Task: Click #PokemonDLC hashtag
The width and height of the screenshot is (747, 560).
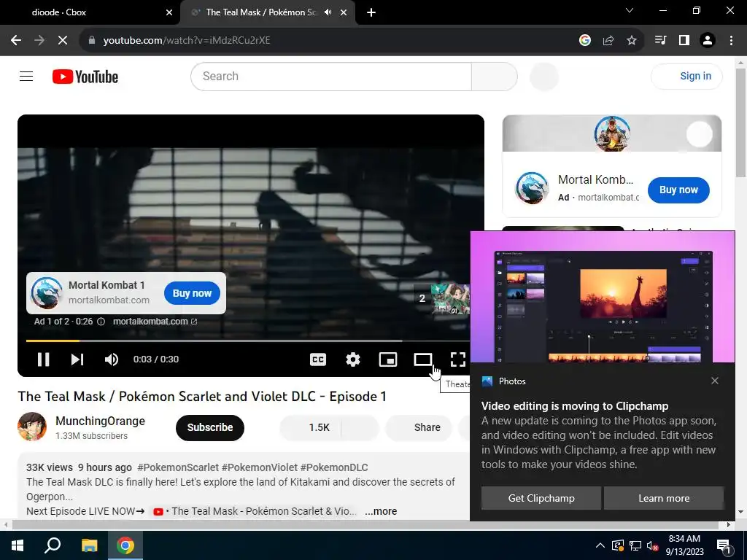Action: tap(334, 467)
